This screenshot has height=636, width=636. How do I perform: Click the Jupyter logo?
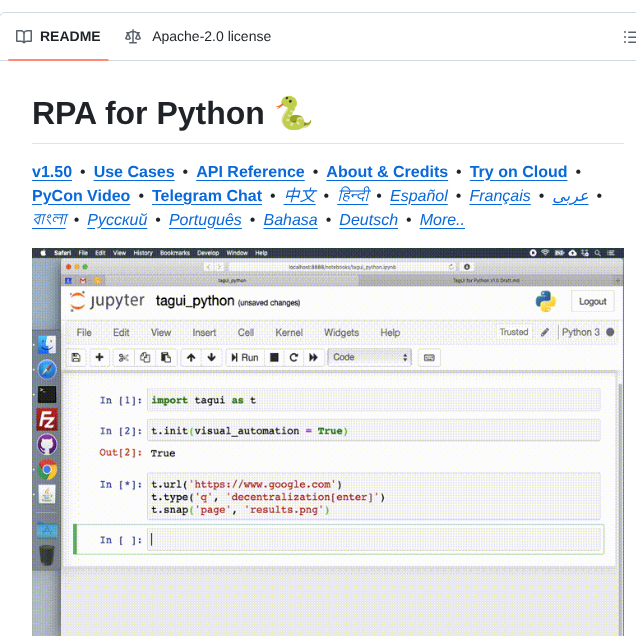tap(107, 301)
